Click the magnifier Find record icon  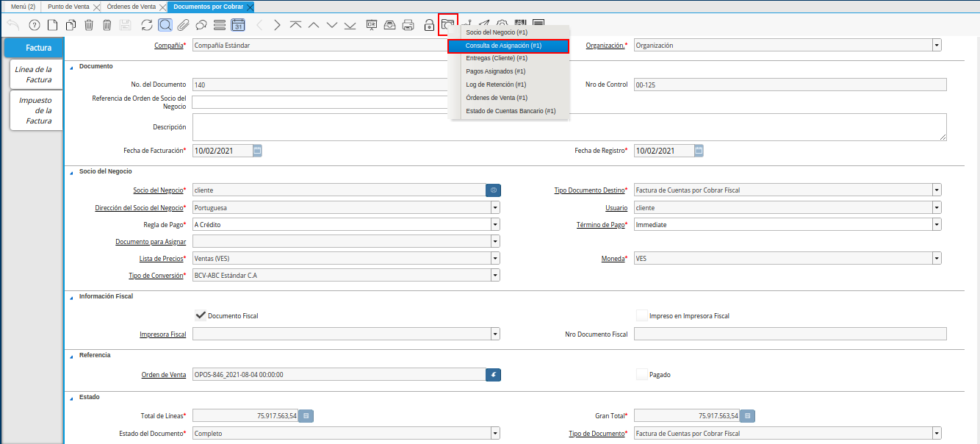[165, 25]
